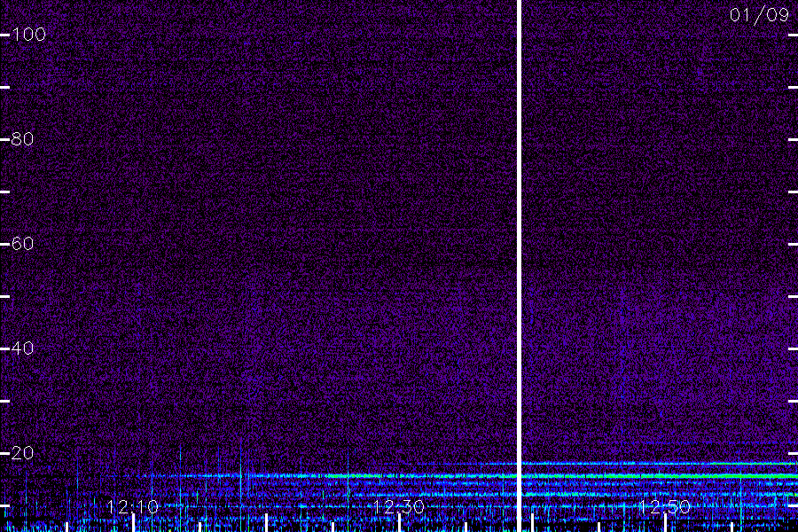The width and height of the screenshot is (798, 532).
Task: Click the 100 frequency axis label
Action: [x=28, y=35]
